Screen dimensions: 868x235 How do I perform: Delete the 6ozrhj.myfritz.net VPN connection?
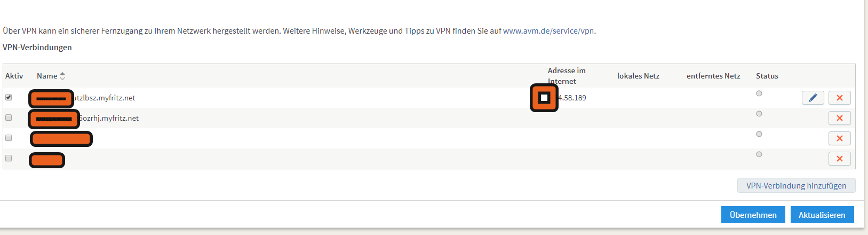click(x=839, y=118)
